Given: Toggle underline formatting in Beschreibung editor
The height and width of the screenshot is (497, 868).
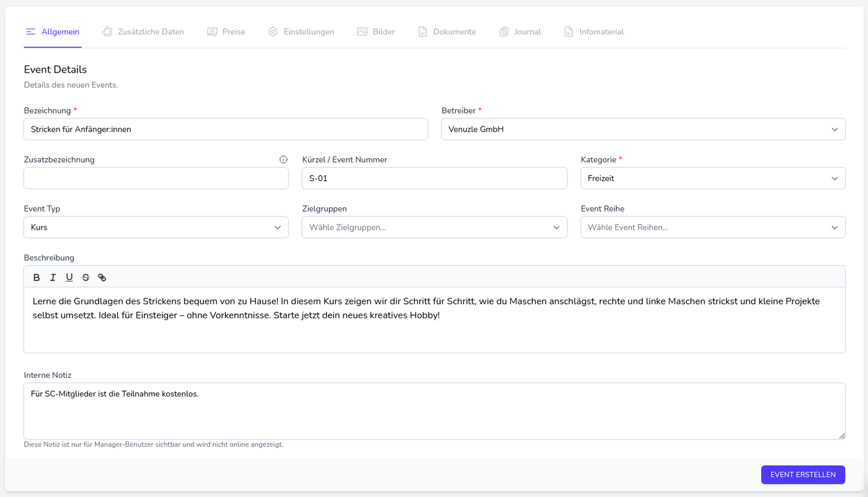Looking at the screenshot, I should click(x=69, y=277).
